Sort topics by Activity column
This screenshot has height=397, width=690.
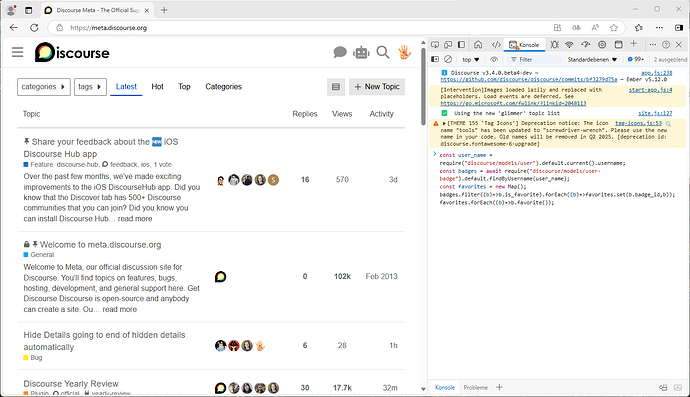(382, 114)
